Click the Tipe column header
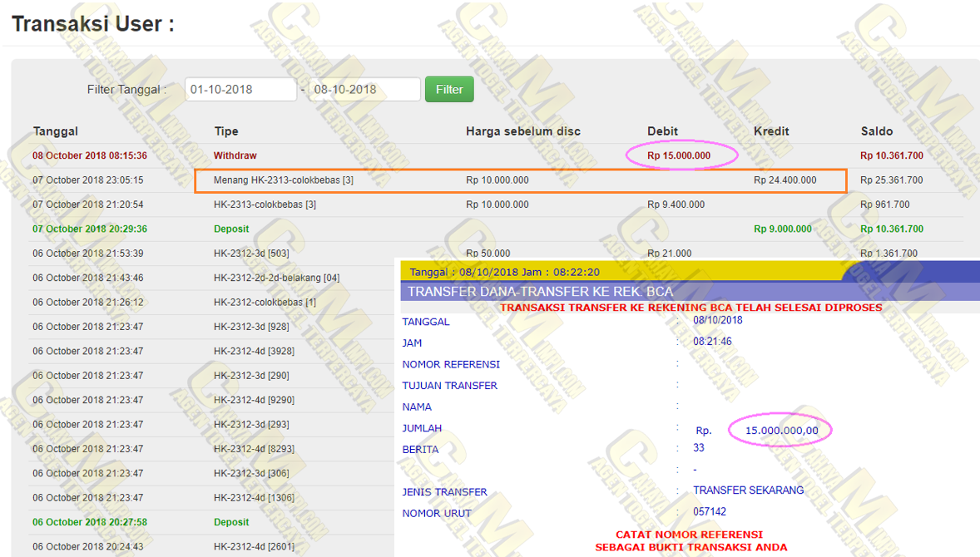Screen dimensions: 980x557 coord(226,131)
